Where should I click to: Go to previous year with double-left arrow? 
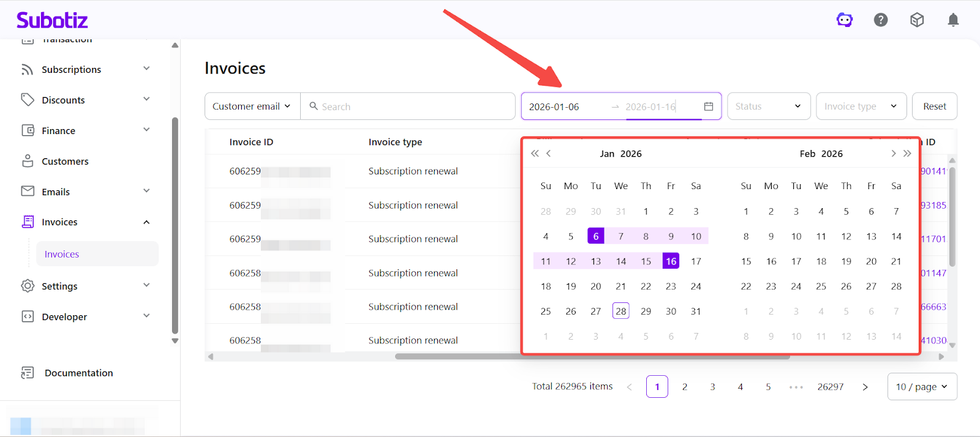535,154
